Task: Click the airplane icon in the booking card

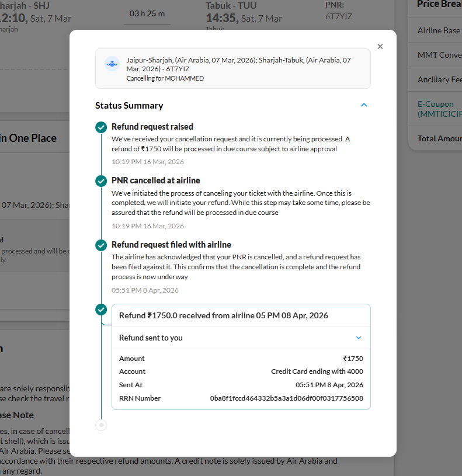Action: coord(112,64)
